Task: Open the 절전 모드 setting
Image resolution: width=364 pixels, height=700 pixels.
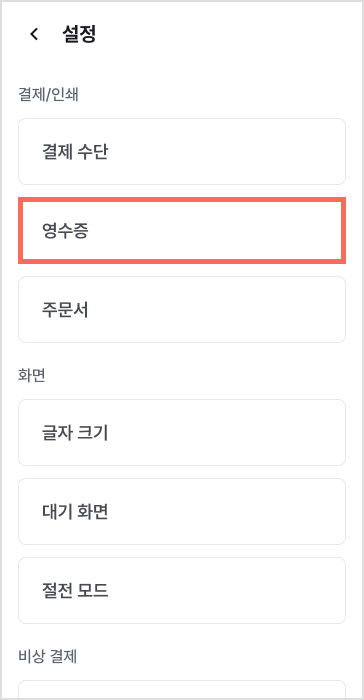Action: tap(182, 590)
